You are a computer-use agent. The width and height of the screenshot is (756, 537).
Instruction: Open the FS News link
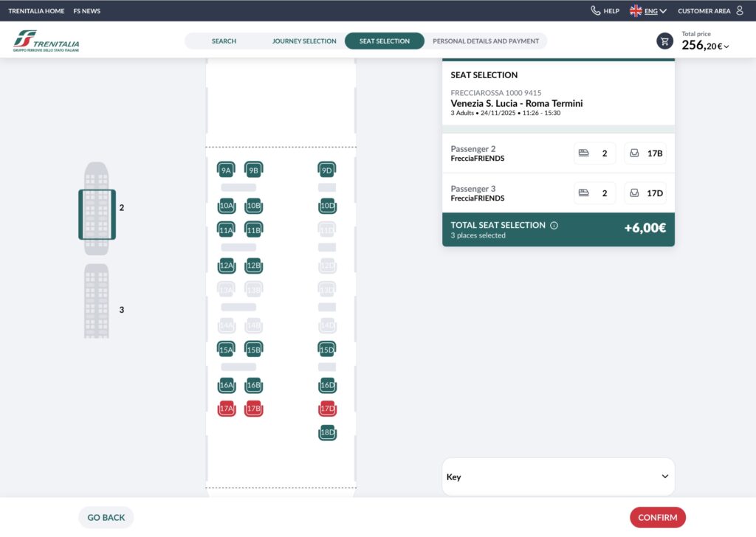[x=87, y=11]
